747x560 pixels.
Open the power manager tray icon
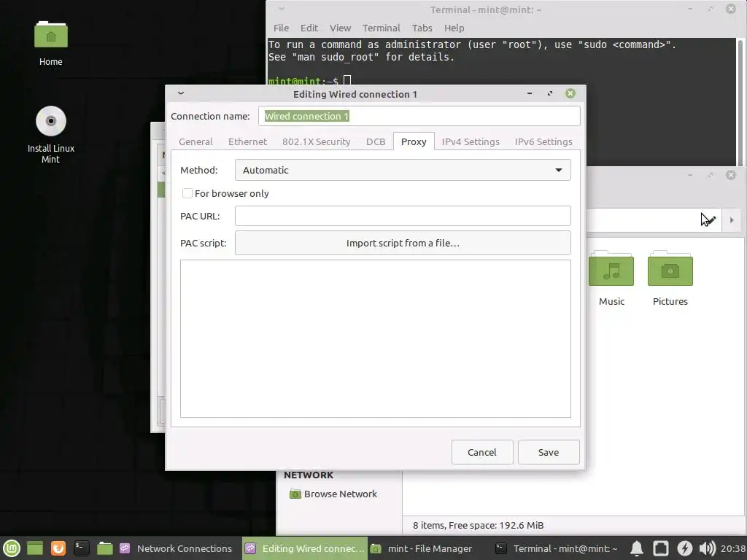coord(684,548)
